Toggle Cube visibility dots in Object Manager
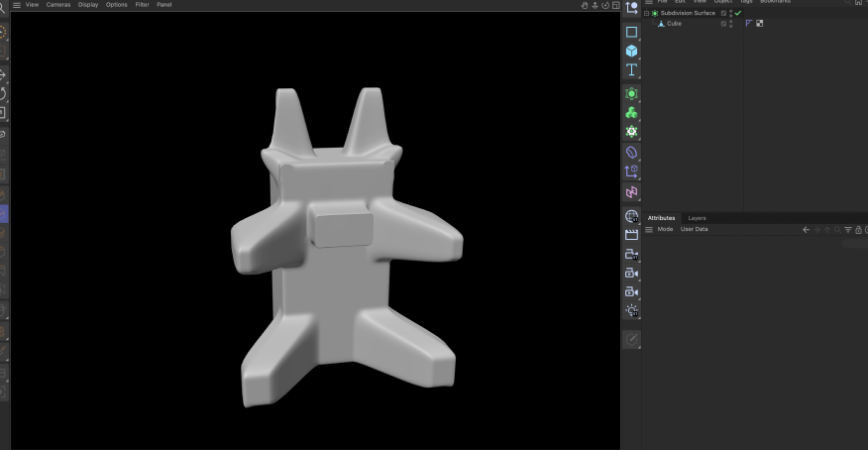 pyautogui.click(x=730, y=23)
